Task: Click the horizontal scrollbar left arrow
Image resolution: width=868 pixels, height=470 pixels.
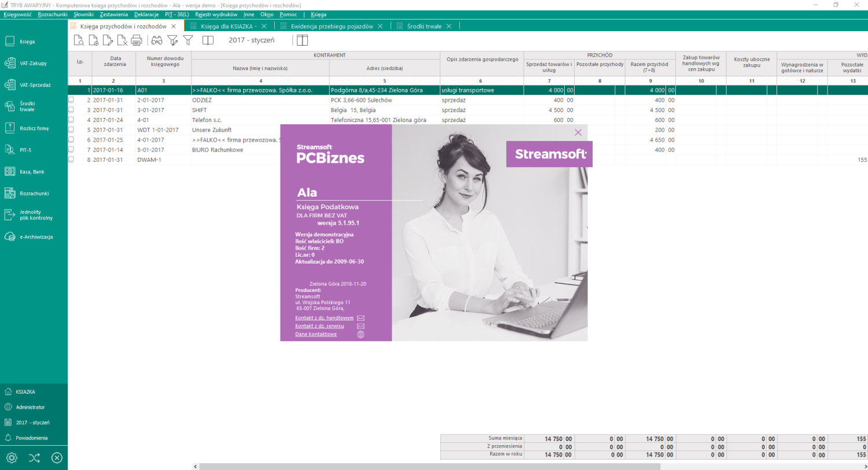Action: (196, 466)
